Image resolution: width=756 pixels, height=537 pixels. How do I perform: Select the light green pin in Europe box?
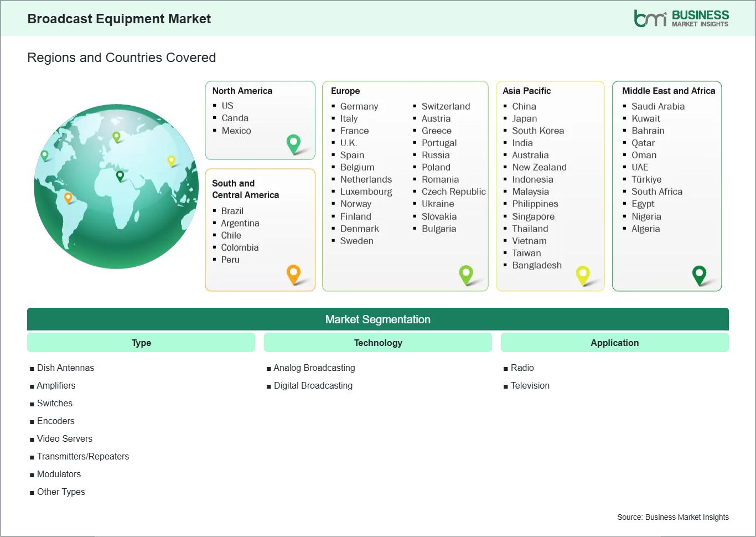[x=466, y=273]
